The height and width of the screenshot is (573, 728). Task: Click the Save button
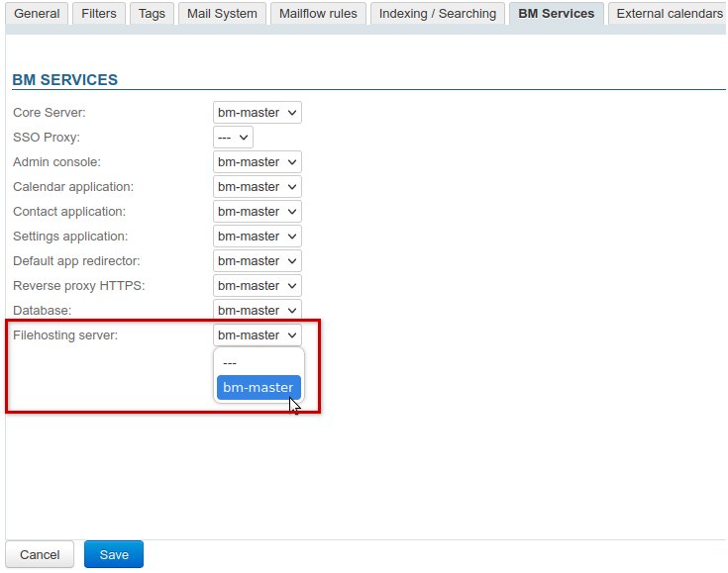point(114,555)
